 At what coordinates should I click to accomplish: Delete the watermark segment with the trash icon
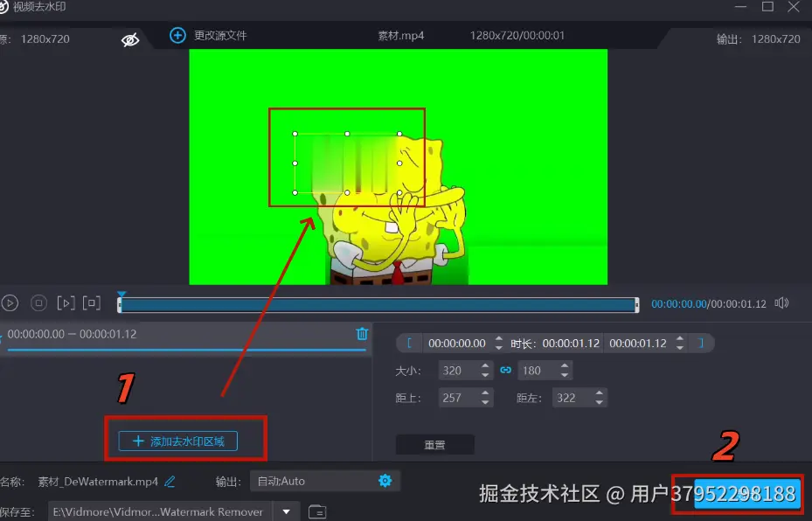362,334
